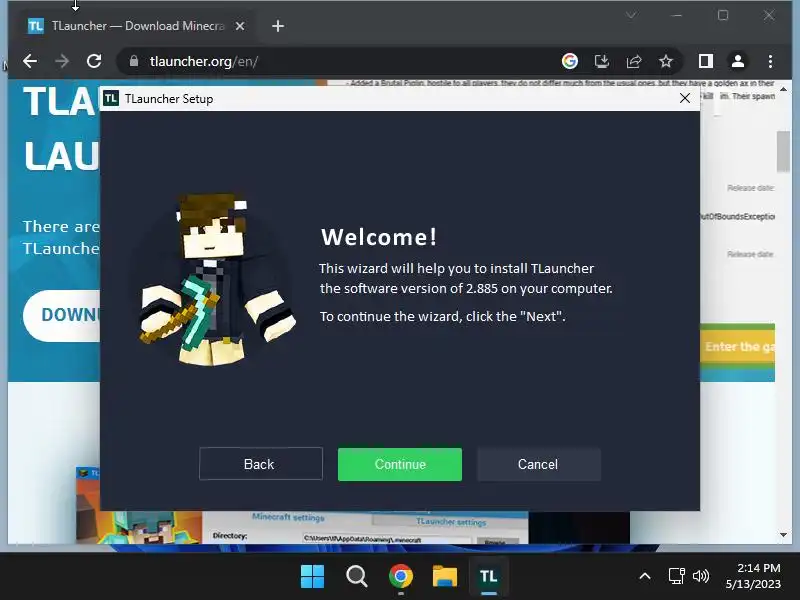The width and height of the screenshot is (800, 600).
Task: Maximize the Chrome window
Action: tap(722, 15)
